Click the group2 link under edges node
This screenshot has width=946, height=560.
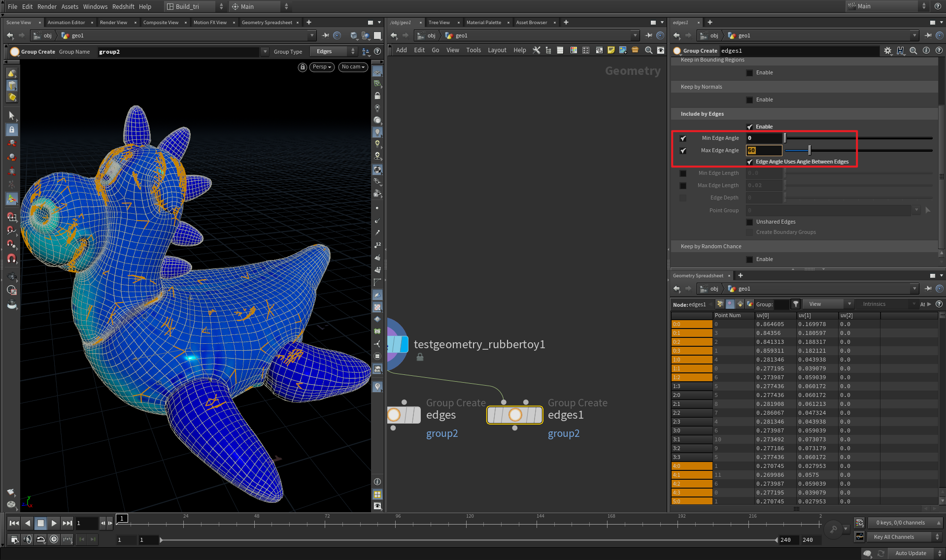point(442,433)
